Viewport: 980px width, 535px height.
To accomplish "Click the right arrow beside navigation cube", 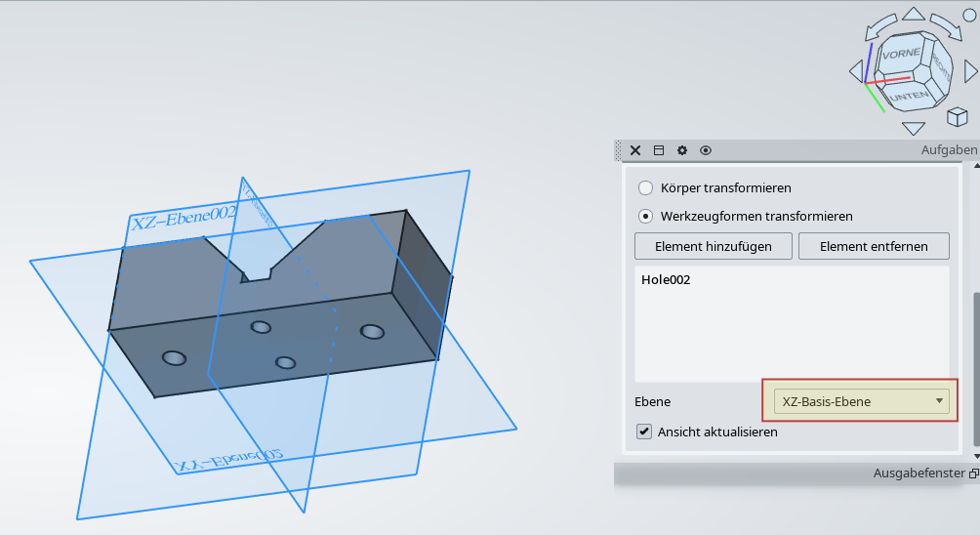I will pyautogui.click(x=970, y=70).
